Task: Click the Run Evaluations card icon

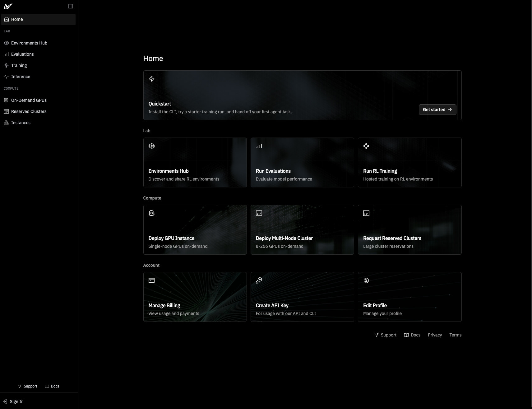Action: coord(259,146)
